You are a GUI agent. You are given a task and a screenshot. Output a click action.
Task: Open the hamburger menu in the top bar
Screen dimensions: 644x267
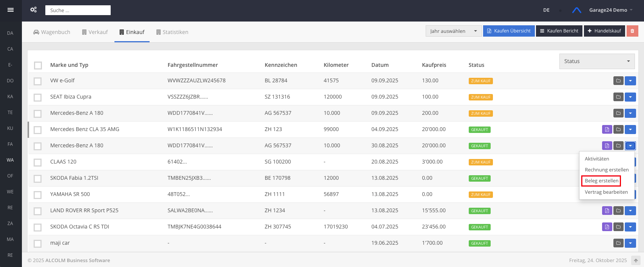[x=11, y=10]
